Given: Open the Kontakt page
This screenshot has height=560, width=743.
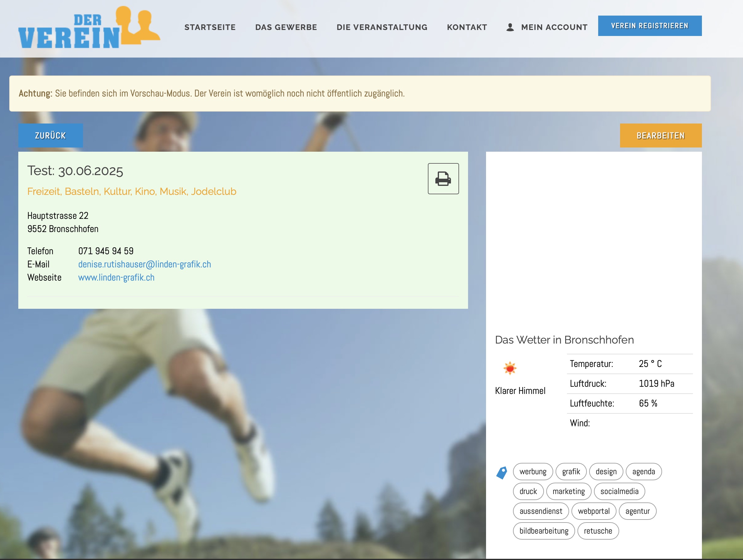Looking at the screenshot, I should pyautogui.click(x=467, y=27).
